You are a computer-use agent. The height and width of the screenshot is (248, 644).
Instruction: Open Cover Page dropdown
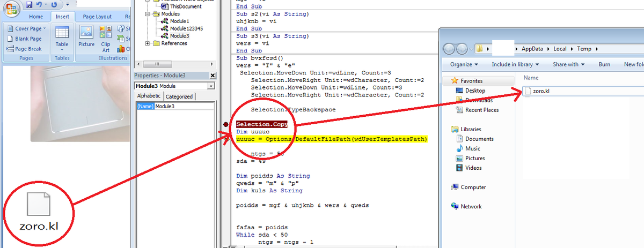click(25, 28)
